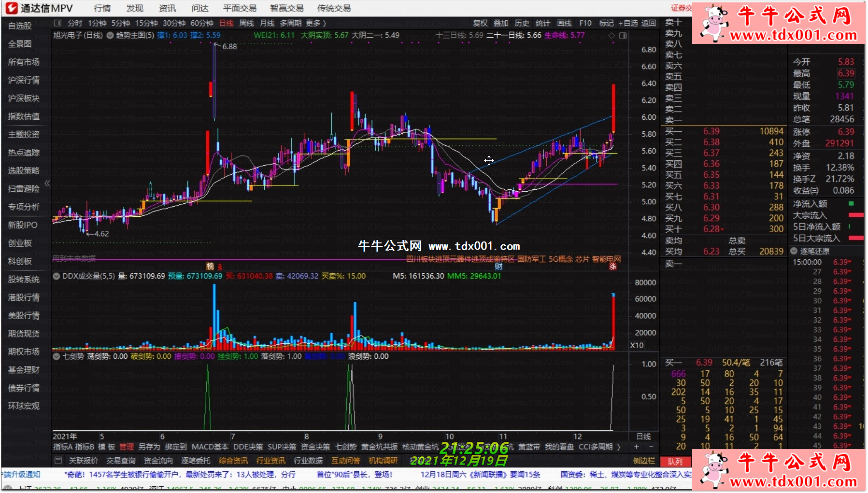Click the window icon left of 关联报价
This screenshot has height=493, width=868.
point(58,460)
